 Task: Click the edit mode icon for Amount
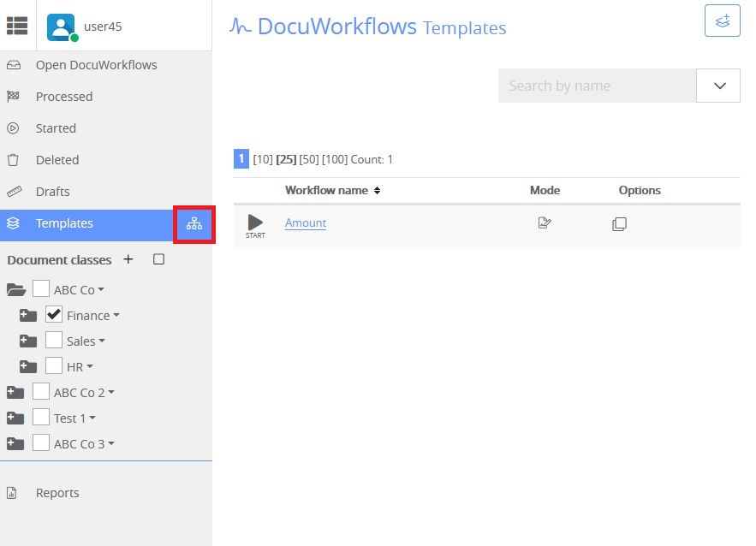(x=545, y=223)
